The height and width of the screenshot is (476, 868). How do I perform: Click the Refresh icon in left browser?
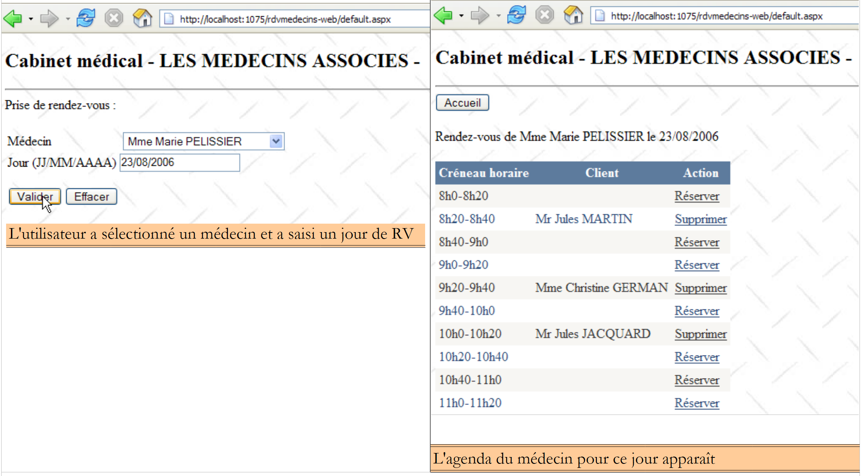tap(86, 18)
